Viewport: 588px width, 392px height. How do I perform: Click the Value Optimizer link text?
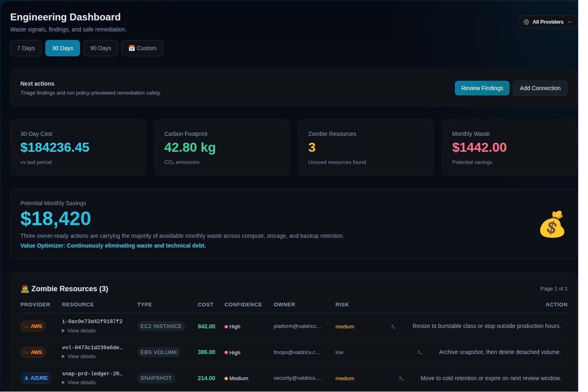[113, 246]
